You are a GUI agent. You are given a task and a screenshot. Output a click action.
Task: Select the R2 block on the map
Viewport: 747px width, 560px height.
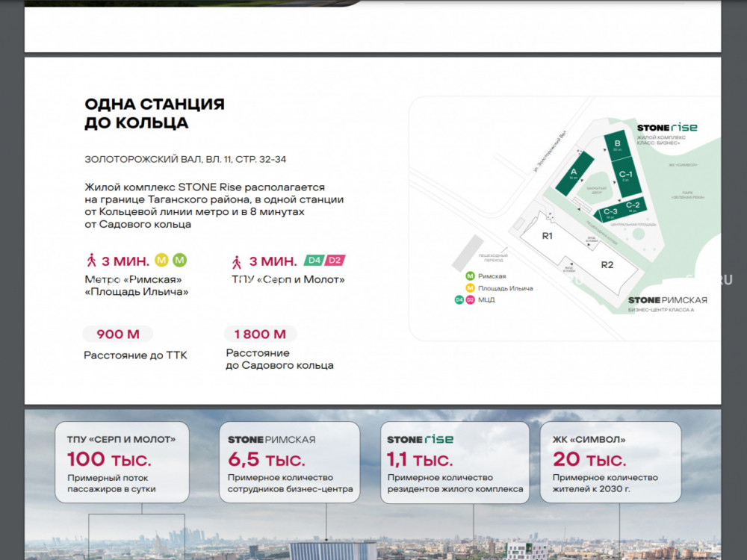pyautogui.click(x=607, y=264)
